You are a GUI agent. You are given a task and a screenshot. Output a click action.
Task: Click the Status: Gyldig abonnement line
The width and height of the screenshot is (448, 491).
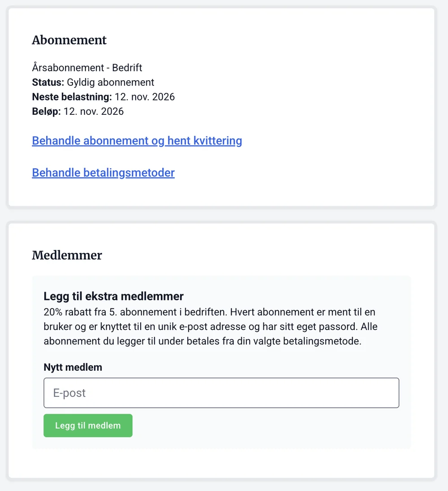pos(93,83)
